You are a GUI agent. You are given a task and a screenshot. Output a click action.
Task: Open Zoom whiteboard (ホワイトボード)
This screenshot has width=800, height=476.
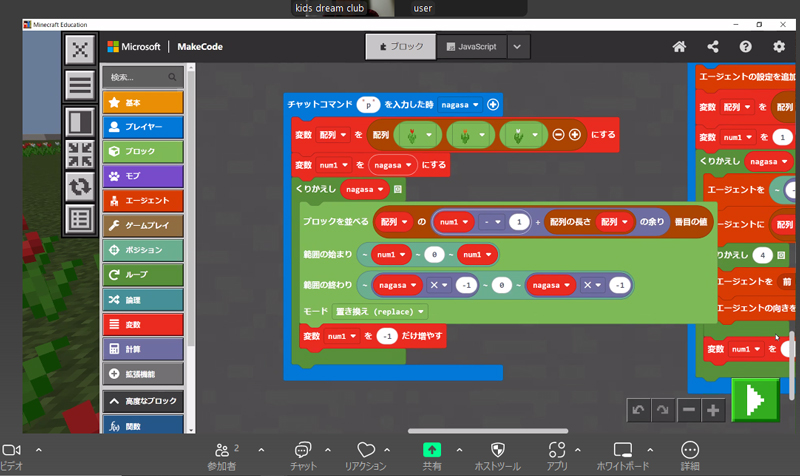(623, 457)
